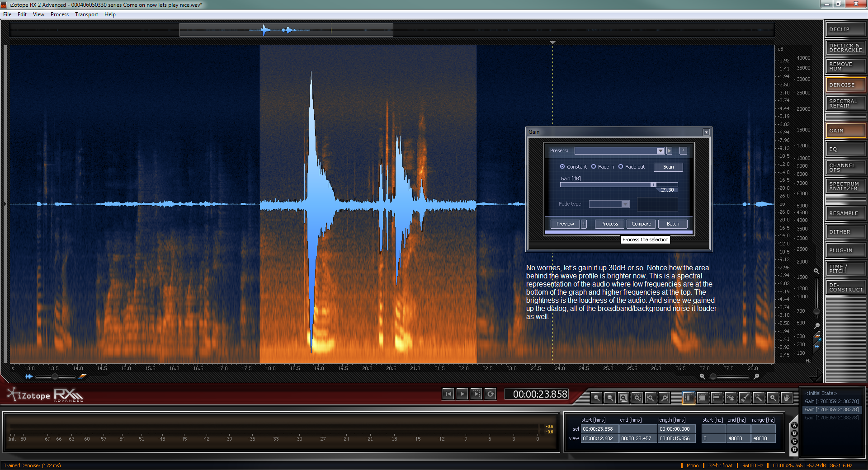The image size is (868, 470).
Task: Play only the selection
Action: pyautogui.click(x=476, y=394)
